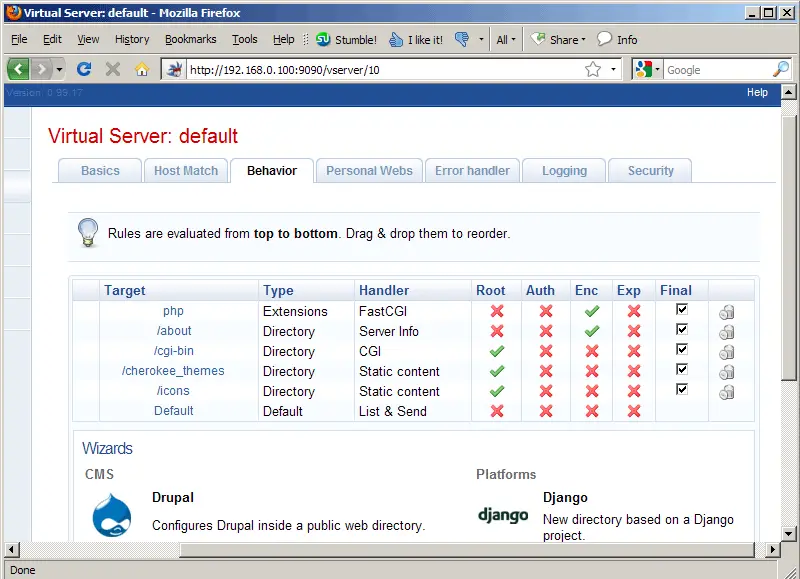Open the /about rule link
This screenshot has height=579, width=800.
(174, 331)
